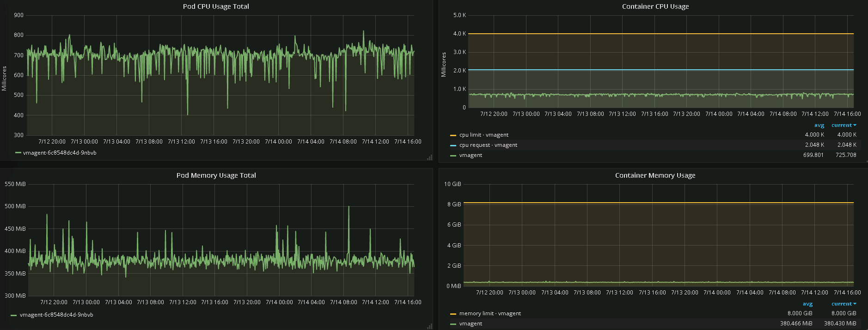This screenshot has height=330, width=868.
Task: Sort Container CPU Usage legend by avg column
Action: pyautogui.click(x=819, y=125)
